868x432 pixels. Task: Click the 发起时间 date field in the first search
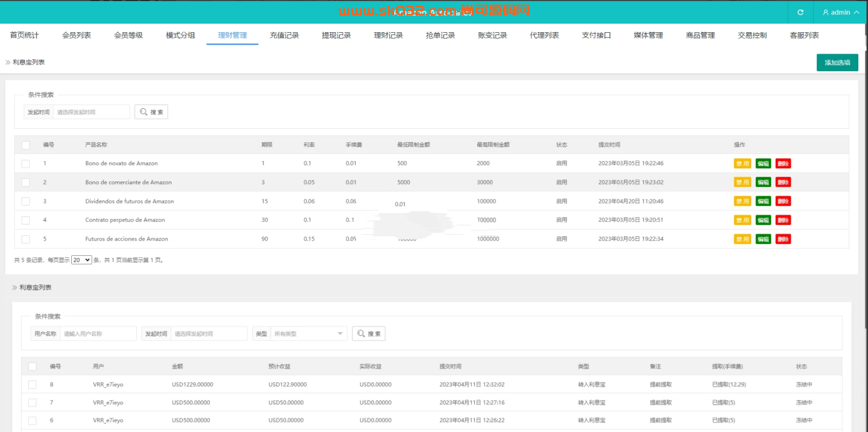(x=92, y=112)
